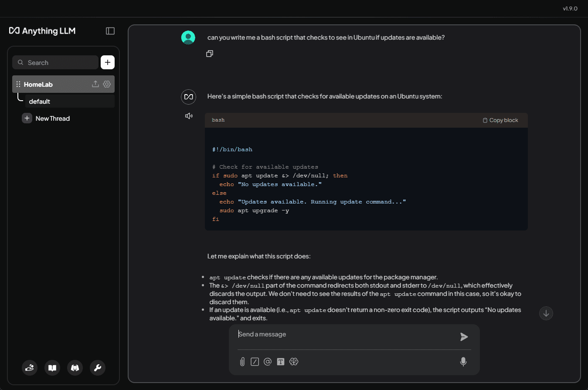Toggle the sidebar panel visibility
This screenshot has height=390, width=588.
pyautogui.click(x=110, y=31)
